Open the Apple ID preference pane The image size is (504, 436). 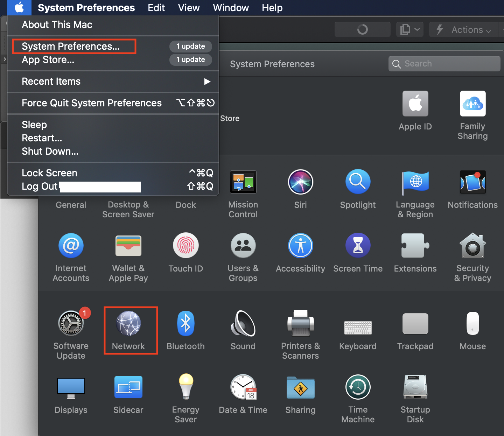(x=415, y=111)
